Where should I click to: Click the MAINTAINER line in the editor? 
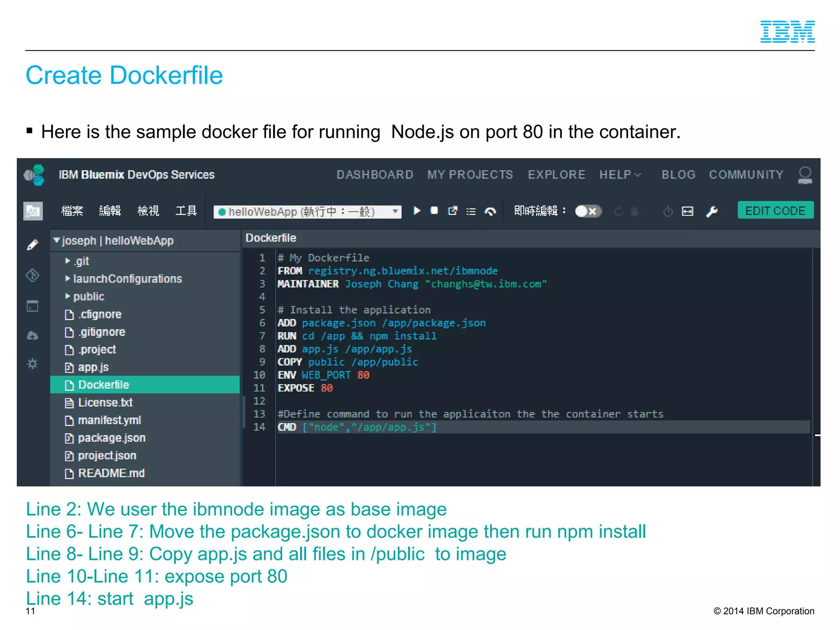412,284
